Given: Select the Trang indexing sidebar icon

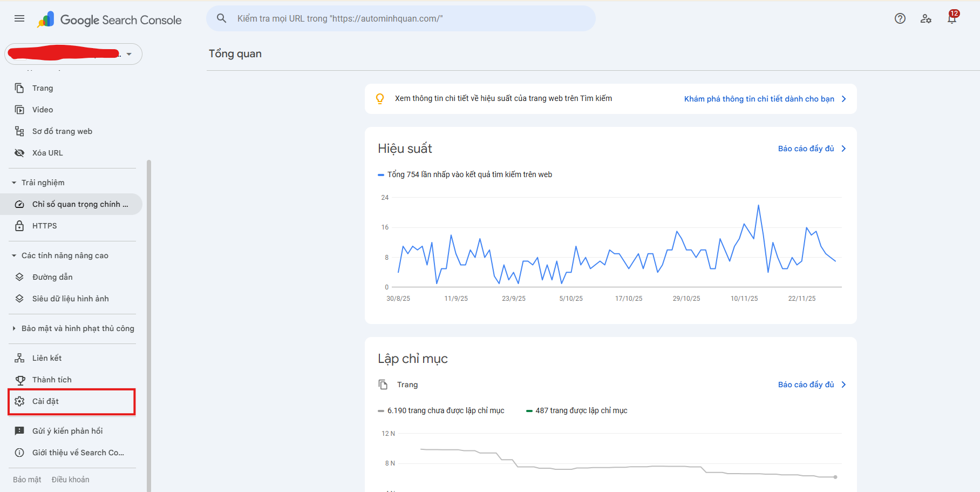Looking at the screenshot, I should pyautogui.click(x=19, y=87).
